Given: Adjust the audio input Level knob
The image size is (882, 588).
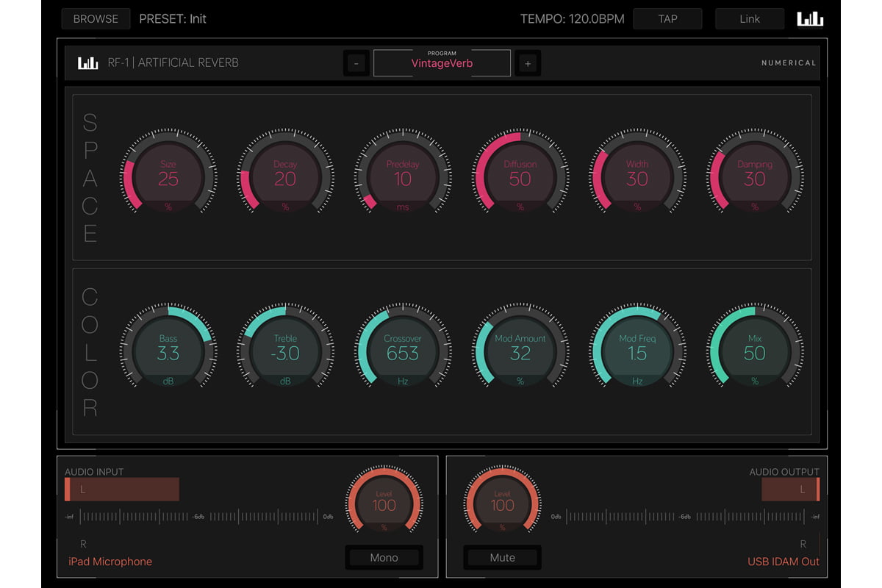Looking at the screenshot, I should (384, 500).
